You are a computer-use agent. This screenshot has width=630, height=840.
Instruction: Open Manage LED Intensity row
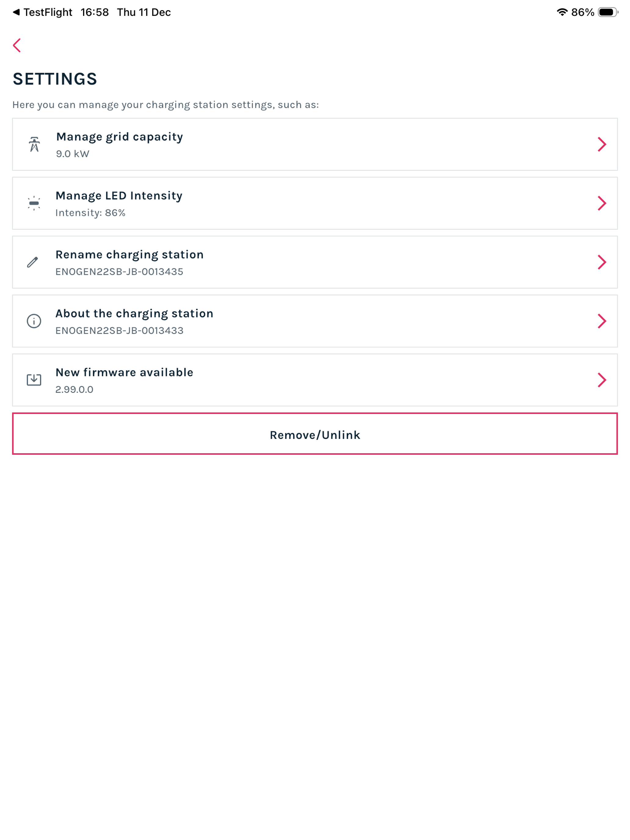click(x=315, y=203)
